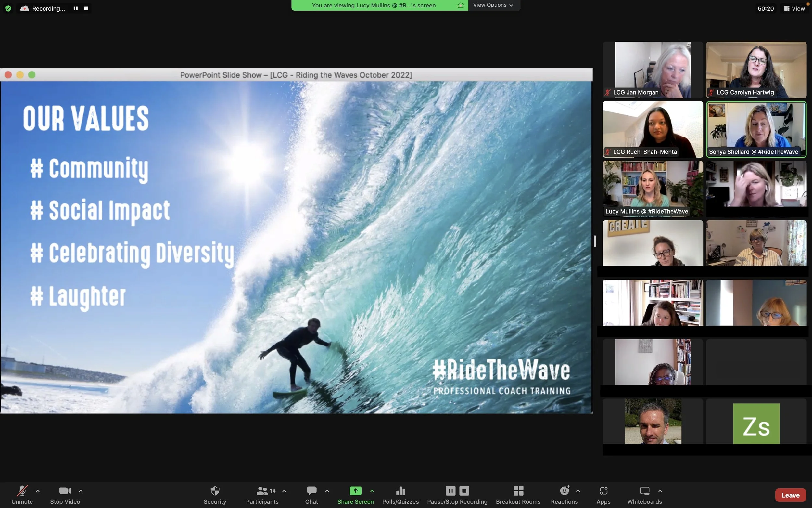
Task: Click the green Share Screen button
Action: pyautogui.click(x=355, y=491)
